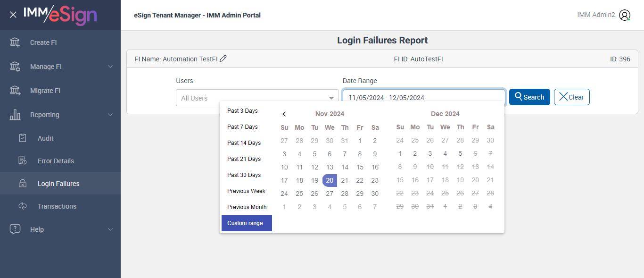This screenshot has height=278, width=644.
Task: Click the Create FI bank icon
Action: tap(15, 42)
